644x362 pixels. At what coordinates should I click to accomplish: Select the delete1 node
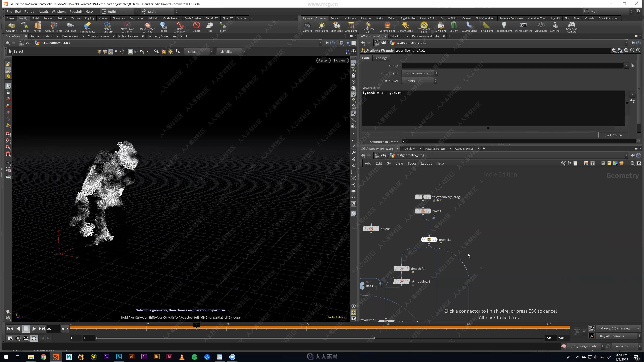[371, 229]
